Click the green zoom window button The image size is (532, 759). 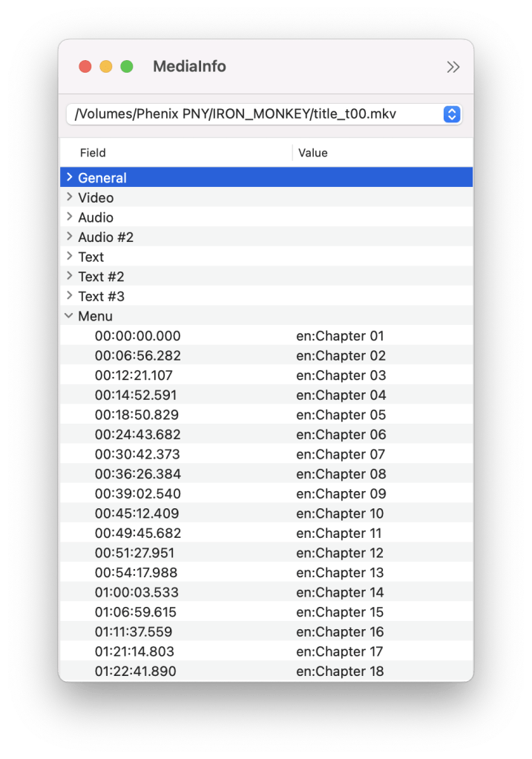pyautogui.click(x=127, y=67)
